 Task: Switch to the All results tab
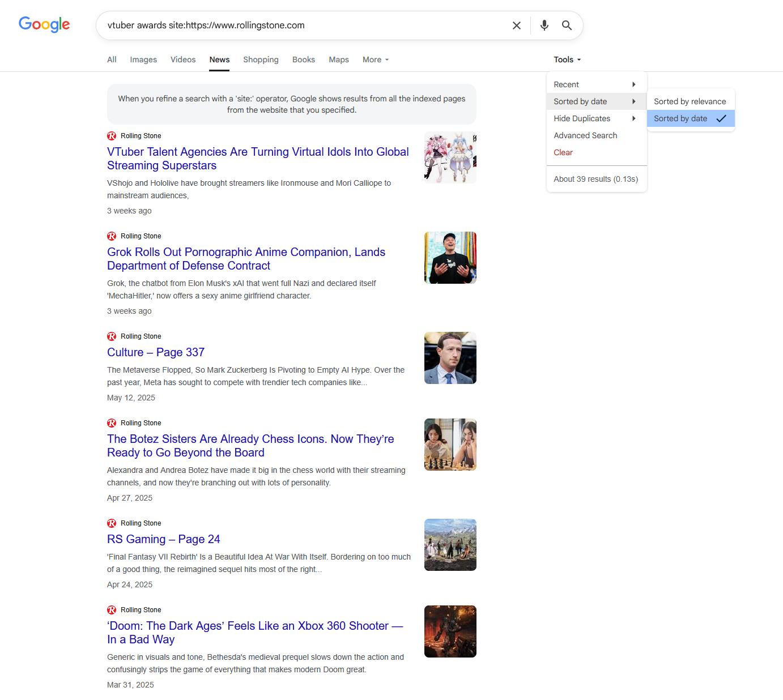tap(112, 59)
